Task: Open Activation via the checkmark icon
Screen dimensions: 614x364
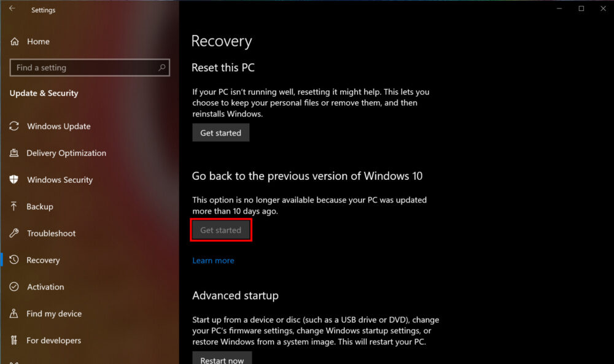Action: (14, 287)
